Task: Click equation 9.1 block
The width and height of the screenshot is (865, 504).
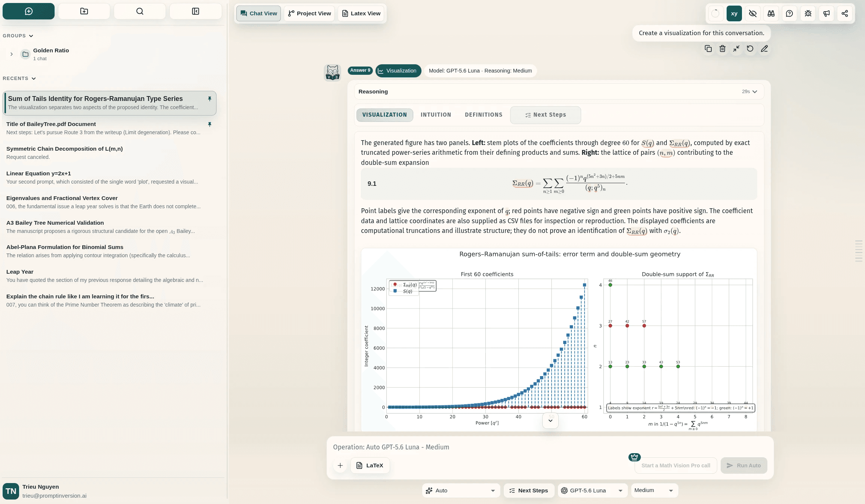Action: 559,184
